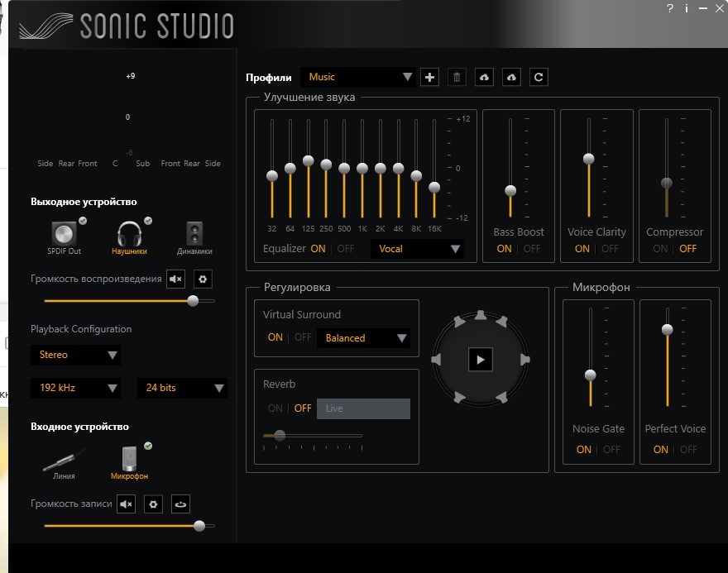Open playback volume settings gear
Image resolution: width=728 pixels, height=573 pixels.
click(x=203, y=279)
